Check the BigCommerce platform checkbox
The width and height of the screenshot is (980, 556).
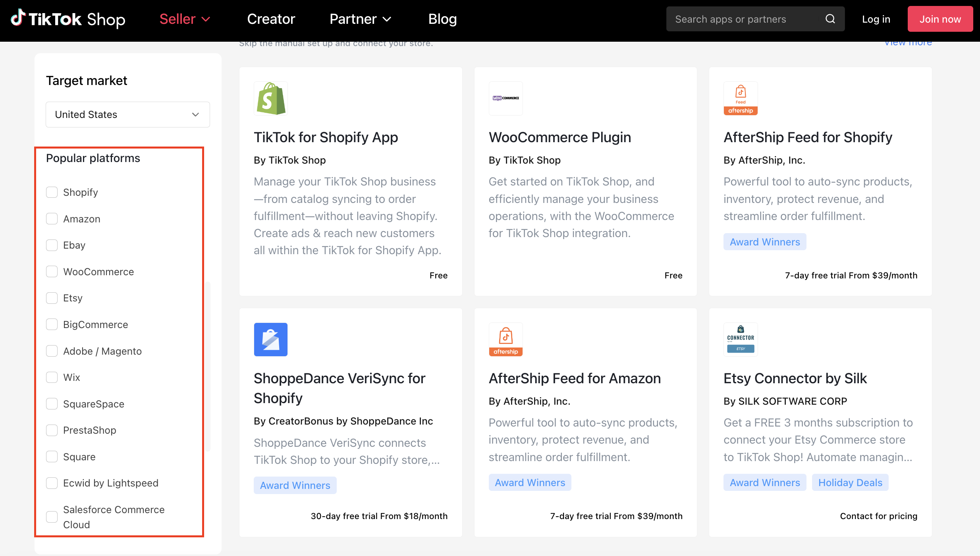pos(52,324)
